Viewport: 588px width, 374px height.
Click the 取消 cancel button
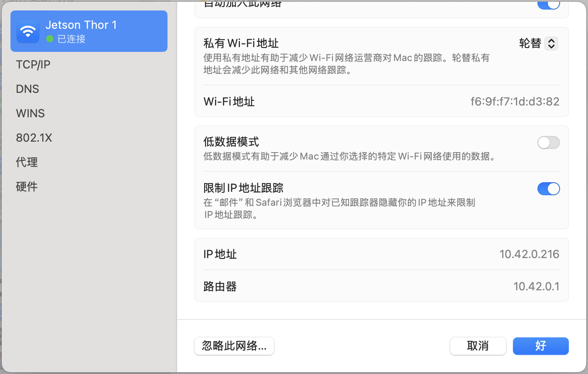(478, 346)
